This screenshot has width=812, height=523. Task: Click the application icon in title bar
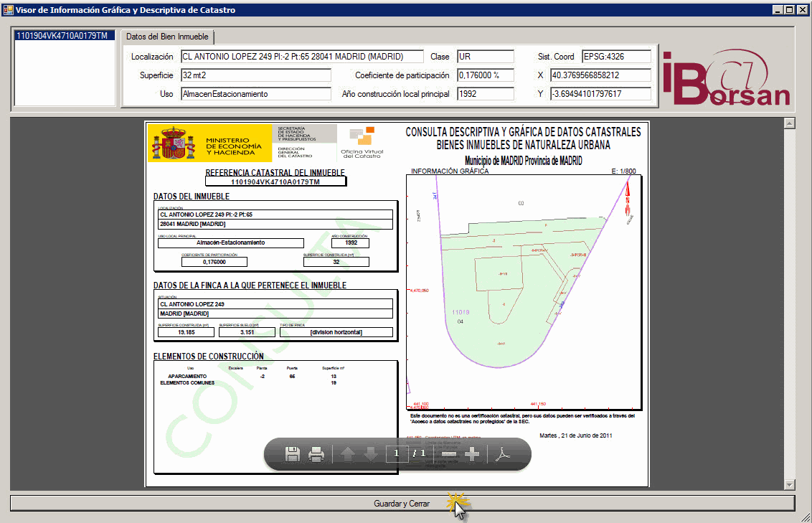[8, 10]
